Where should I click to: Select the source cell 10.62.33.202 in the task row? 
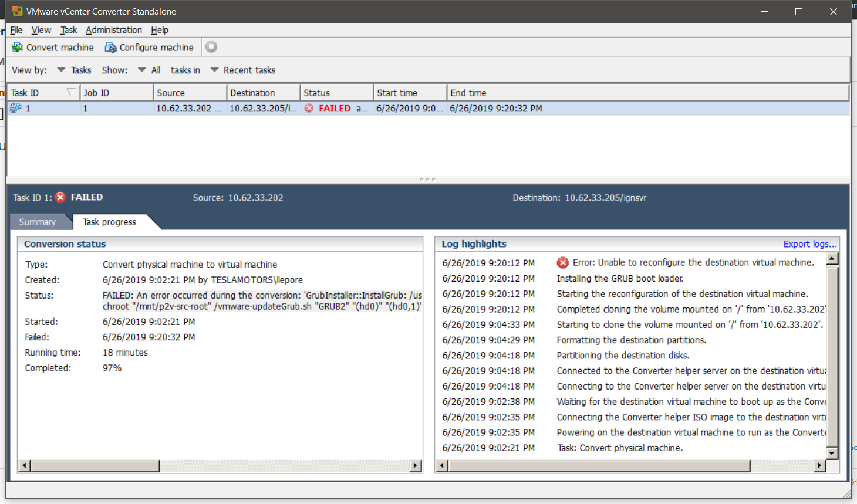189,108
